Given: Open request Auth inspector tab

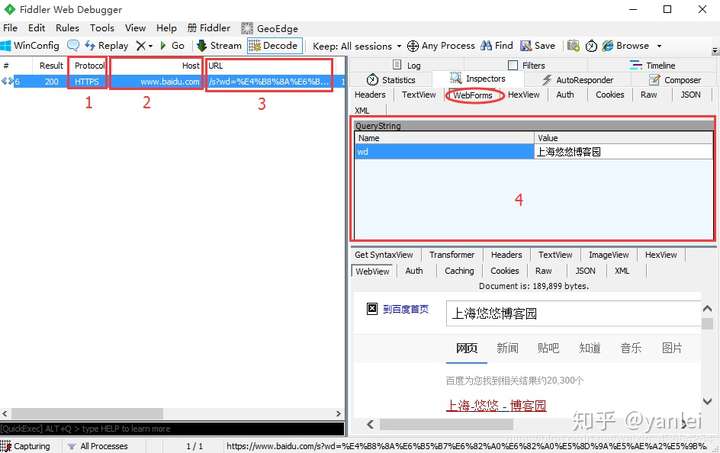Looking at the screenshot, I should (565, 95).
